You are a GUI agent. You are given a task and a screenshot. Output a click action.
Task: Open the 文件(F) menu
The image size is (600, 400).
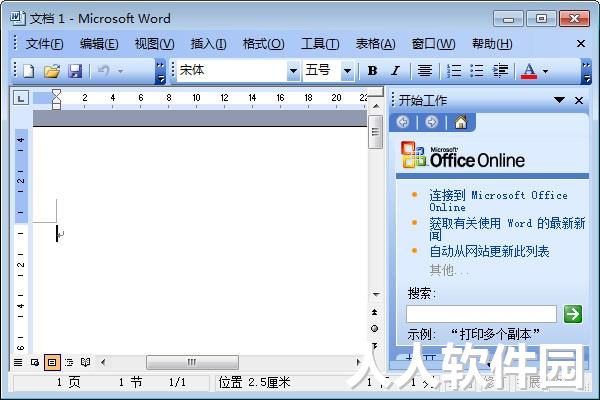coord(44,44)
